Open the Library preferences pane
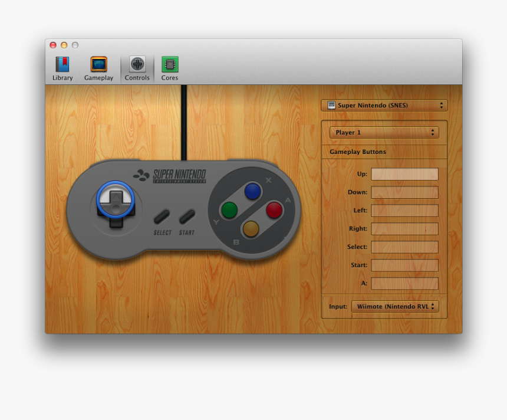Screen dimensions: 507x420 (x=62, y=68)
